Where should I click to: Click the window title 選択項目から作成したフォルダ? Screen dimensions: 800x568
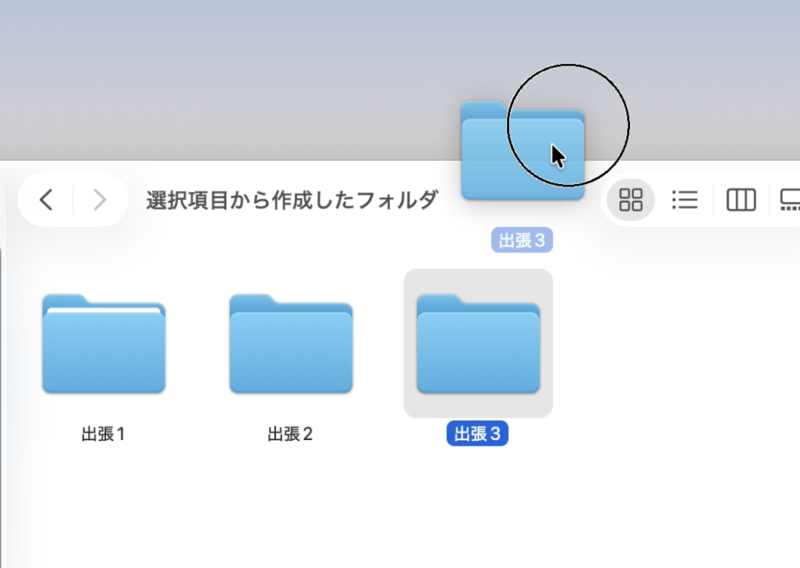coord(292,200)
